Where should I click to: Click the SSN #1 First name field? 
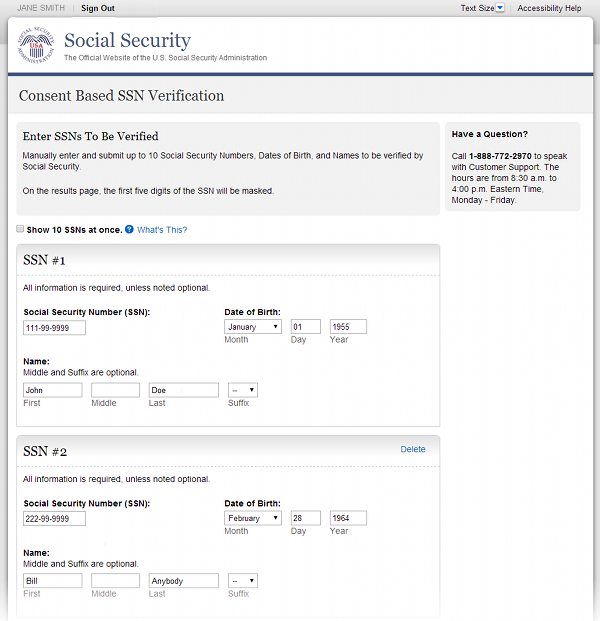[x=52, y=390]
